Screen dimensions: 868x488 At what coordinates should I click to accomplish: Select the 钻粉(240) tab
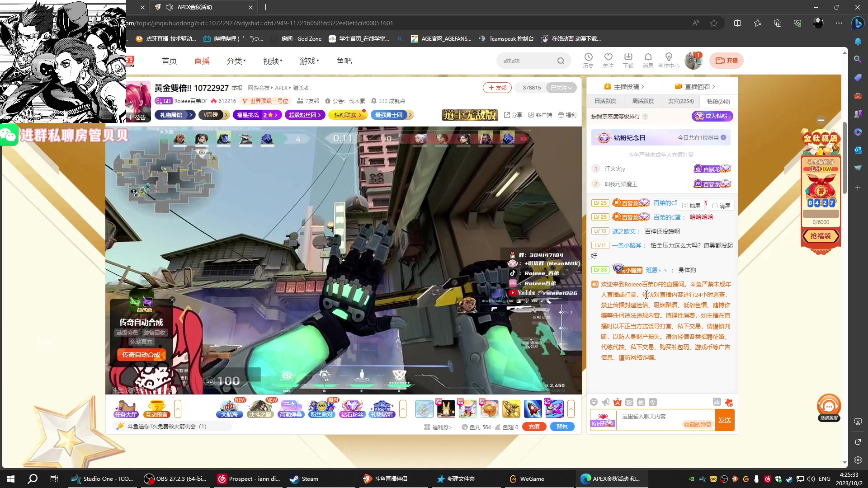pyautogui.click(x=718, y=102)
